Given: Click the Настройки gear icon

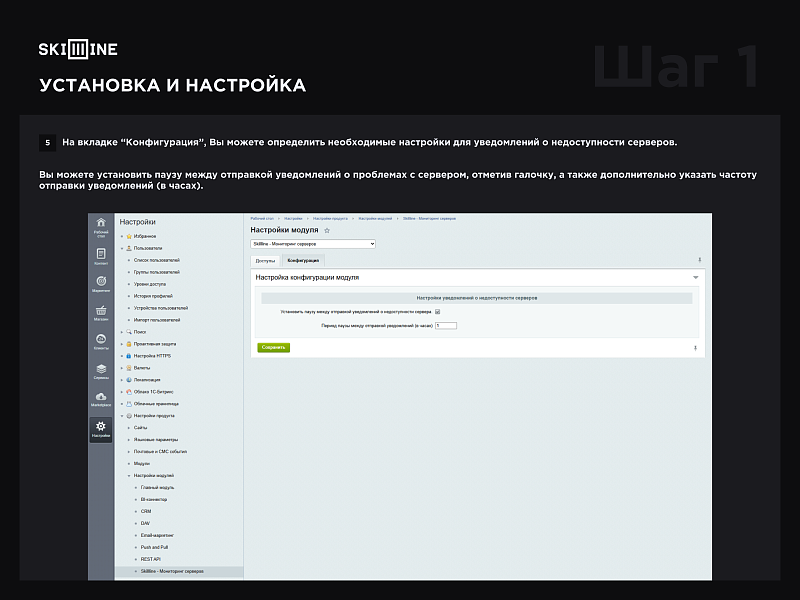Looking at the screenshot, I should [101, 429].
